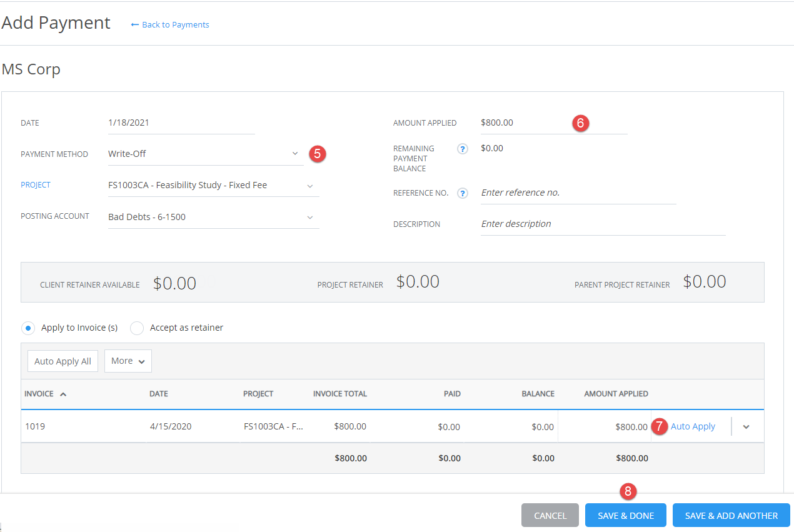The height and width of the screenshot is (532, 794).
Task: Select the Accept as retainer option
Action: pos(136,328)
